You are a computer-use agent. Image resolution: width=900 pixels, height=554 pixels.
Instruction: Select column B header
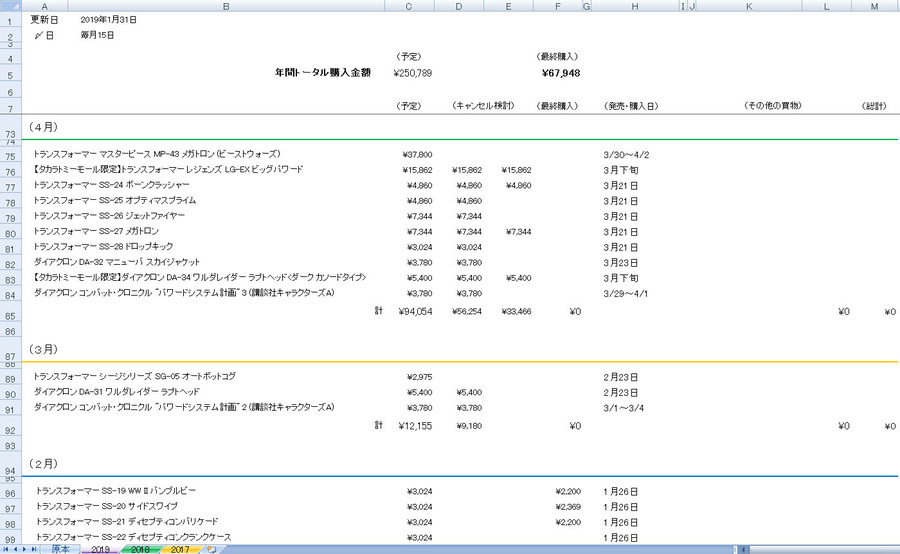click(226, 6)
